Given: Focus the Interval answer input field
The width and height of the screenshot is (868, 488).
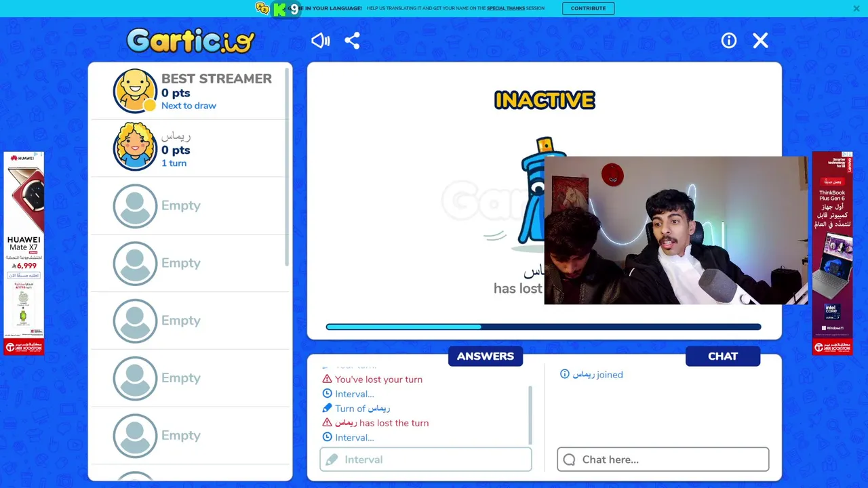Looking at the screenshot, I should click(426, 460).
